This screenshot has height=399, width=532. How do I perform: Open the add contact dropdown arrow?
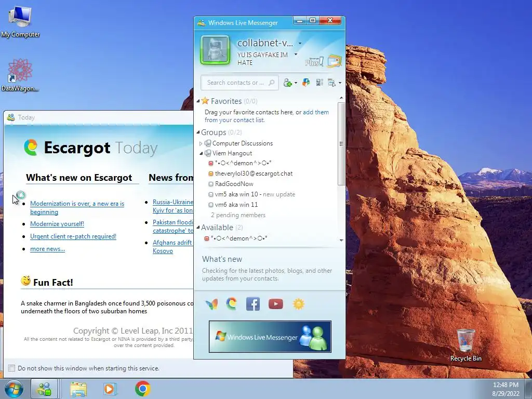tap(296, 83)
